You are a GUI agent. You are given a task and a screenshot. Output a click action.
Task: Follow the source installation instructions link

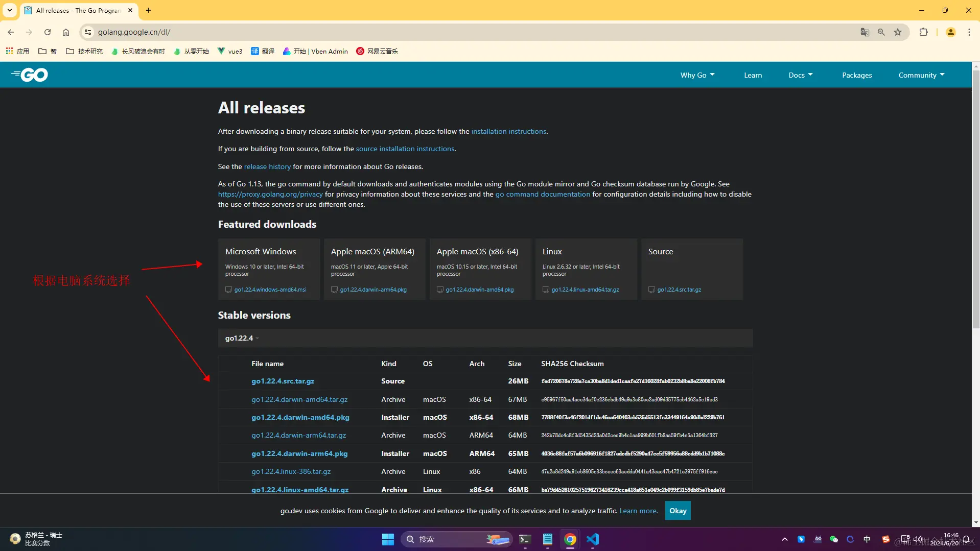click(405, 149)
